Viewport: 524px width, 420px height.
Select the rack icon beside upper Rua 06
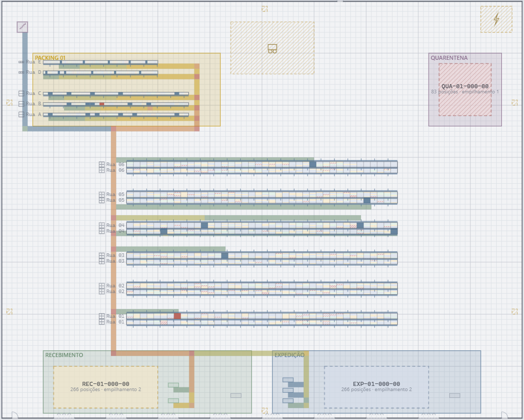tap(102, 165)
